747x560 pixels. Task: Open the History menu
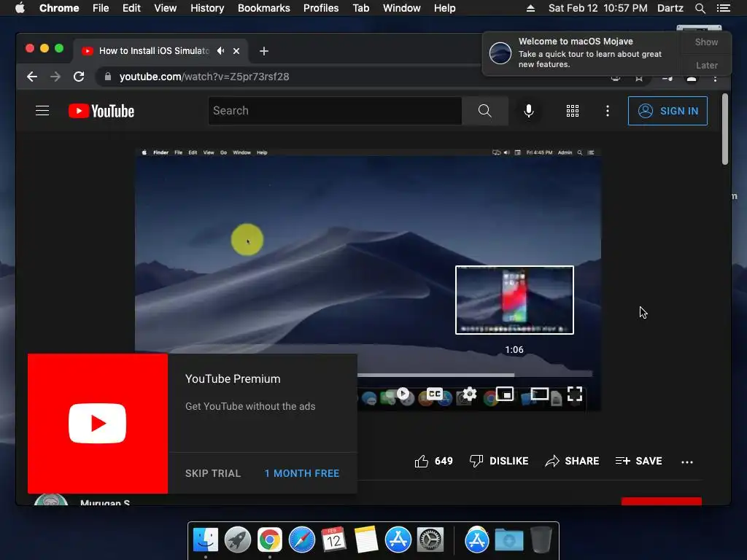coord(206,8)
